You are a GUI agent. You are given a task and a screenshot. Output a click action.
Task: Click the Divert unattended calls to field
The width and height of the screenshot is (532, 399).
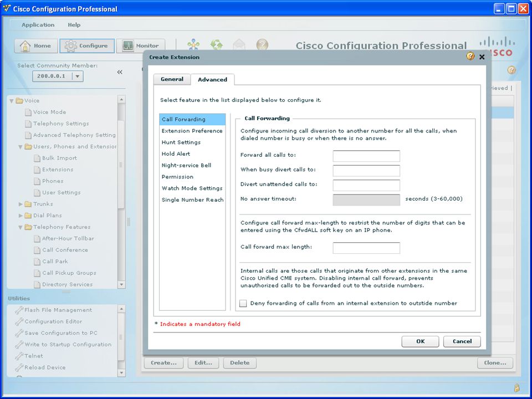pyautogui.click(x=366, y=185)
